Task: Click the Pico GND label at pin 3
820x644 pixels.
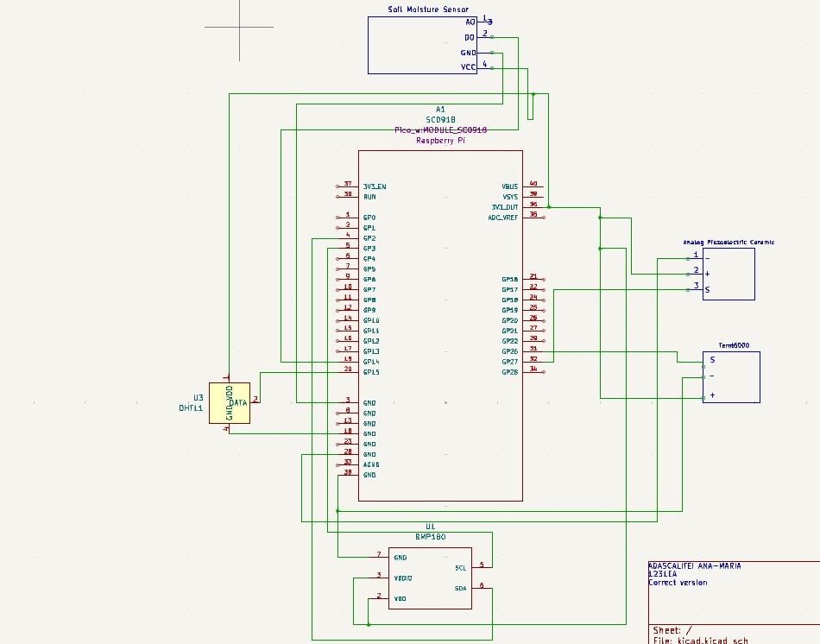Action: click(x=369, y=403)
